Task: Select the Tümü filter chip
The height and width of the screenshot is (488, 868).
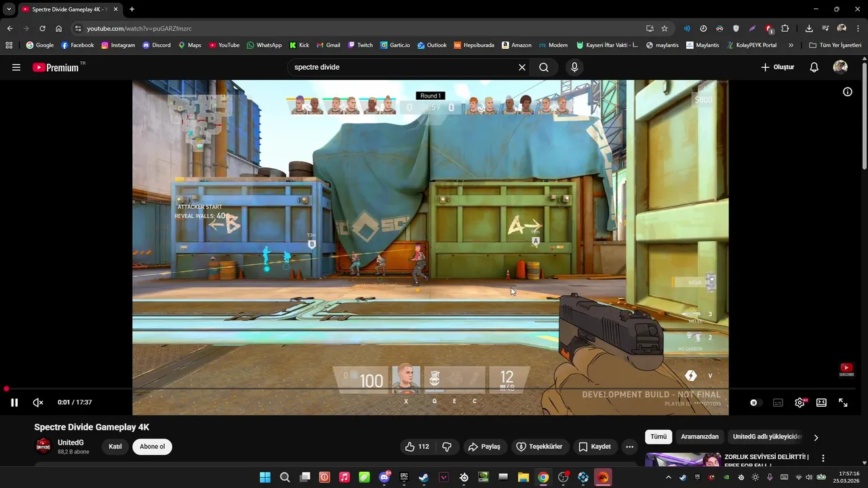Action: [x=658, y=436]
